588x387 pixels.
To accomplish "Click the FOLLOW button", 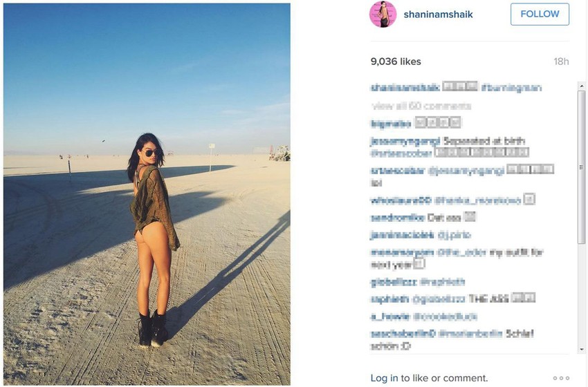I will (x=540, y=15).
